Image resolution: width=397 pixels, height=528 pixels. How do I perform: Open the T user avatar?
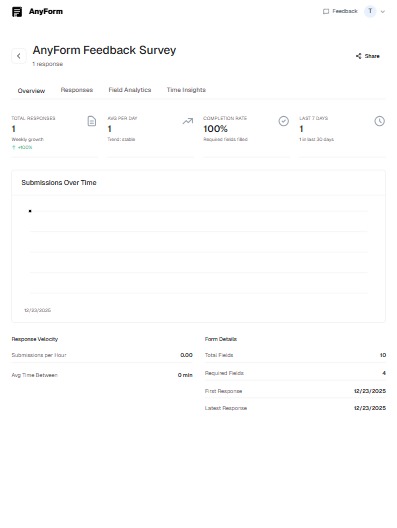click(x=370, y=11)
